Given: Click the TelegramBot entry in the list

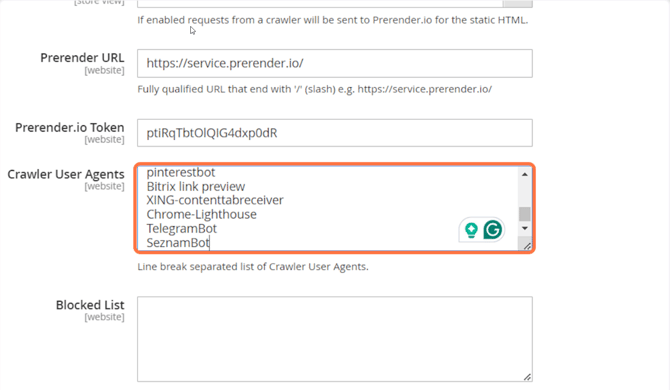Looking at the screenshot, I should [182, 229].
